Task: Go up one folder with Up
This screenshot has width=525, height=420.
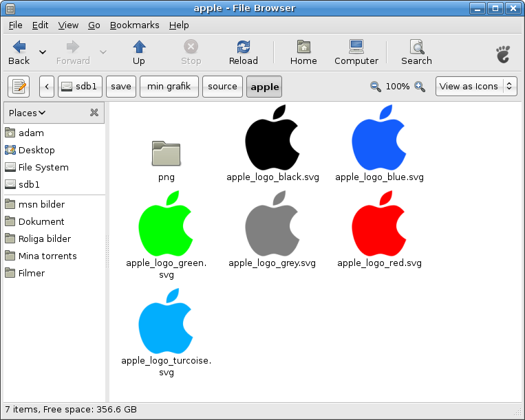Action: [139, 52]
